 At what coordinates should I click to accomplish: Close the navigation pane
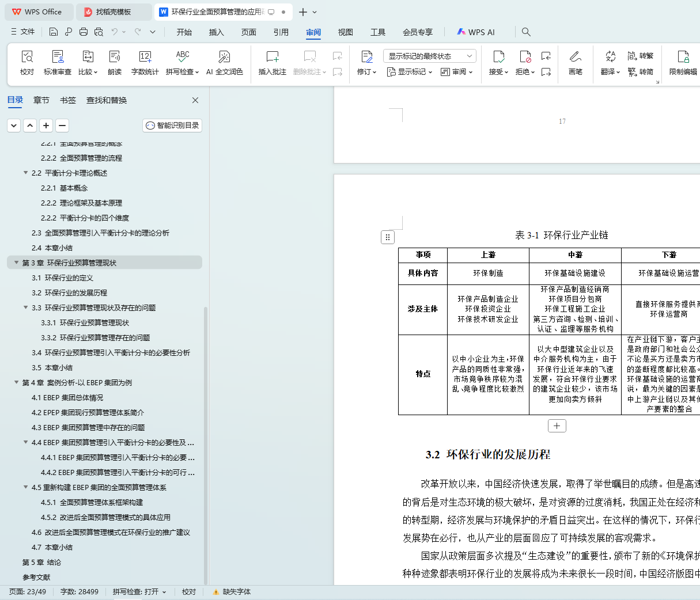pos(195,100)
